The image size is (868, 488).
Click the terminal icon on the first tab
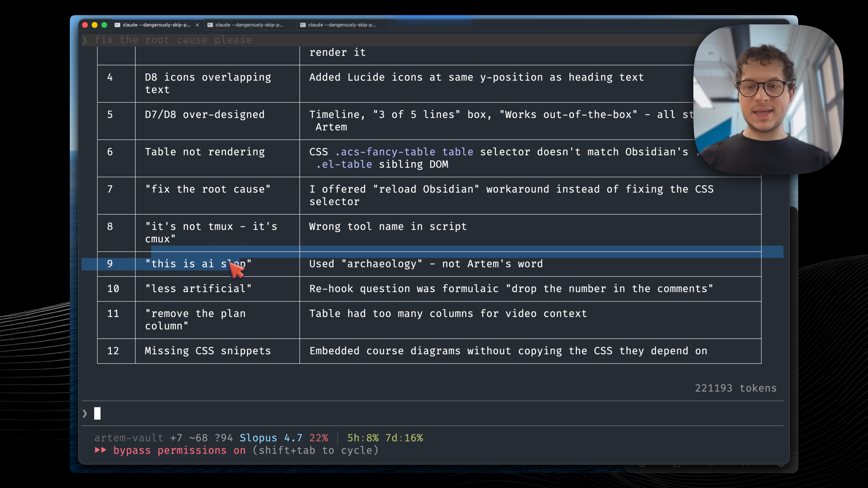tap(117, 25)
